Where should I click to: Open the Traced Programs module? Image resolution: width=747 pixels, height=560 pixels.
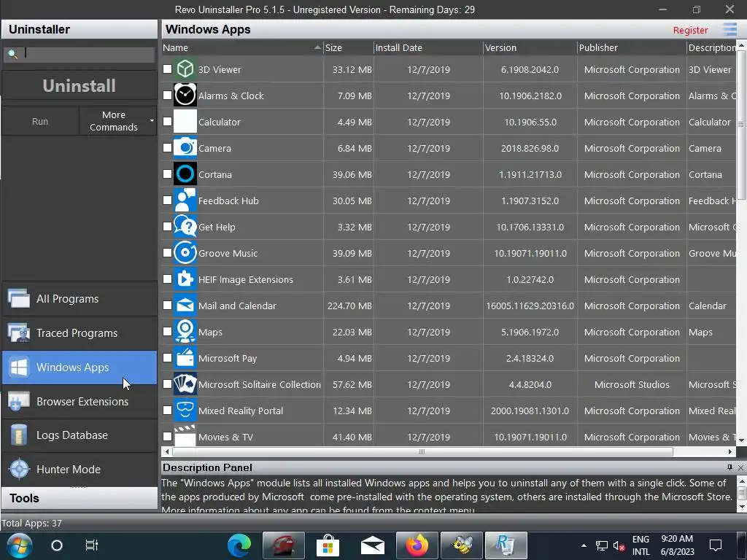80,332
